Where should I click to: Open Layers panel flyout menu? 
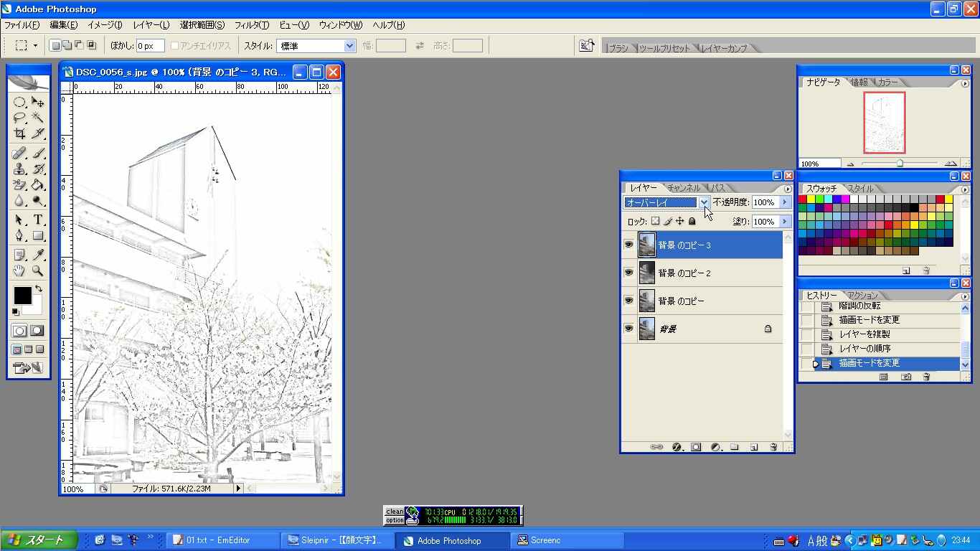[x=788, y=189]
